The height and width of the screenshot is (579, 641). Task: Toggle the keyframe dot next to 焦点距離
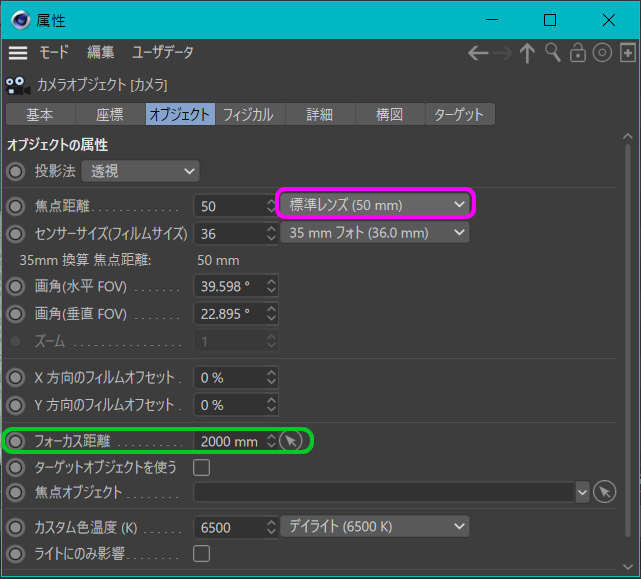[x=16, y=206]
